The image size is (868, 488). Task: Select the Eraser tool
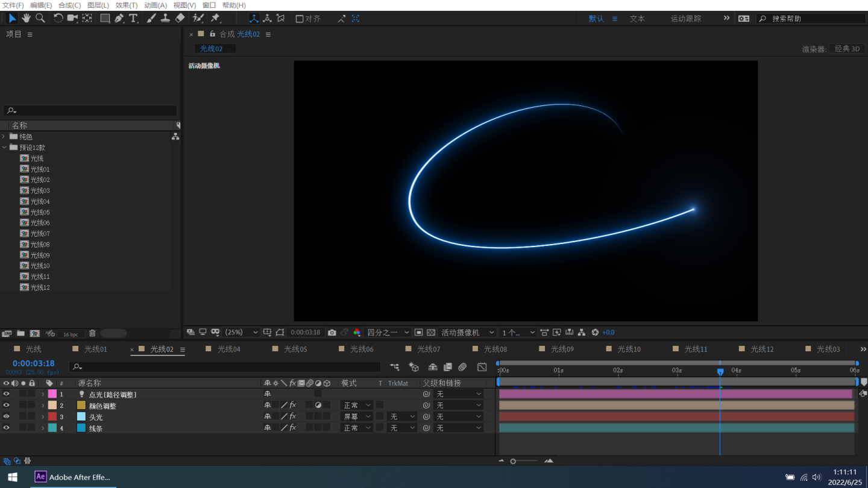pyautogui.click(x=180, y=19)
